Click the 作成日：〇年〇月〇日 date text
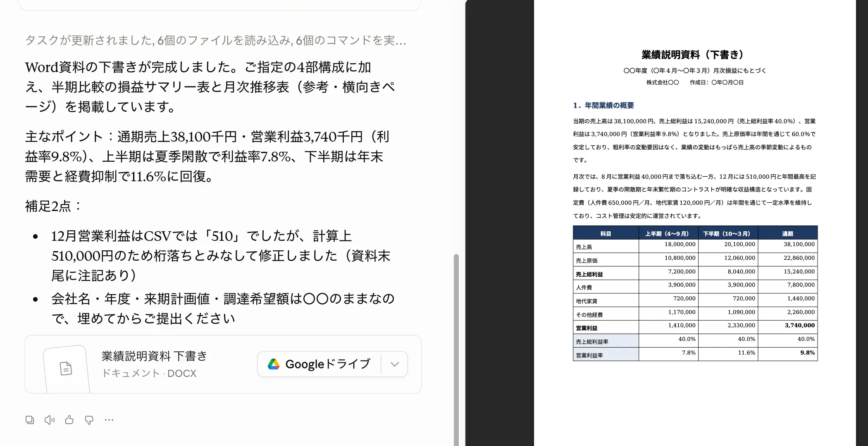The image size is (868, 446). [717, 82]
